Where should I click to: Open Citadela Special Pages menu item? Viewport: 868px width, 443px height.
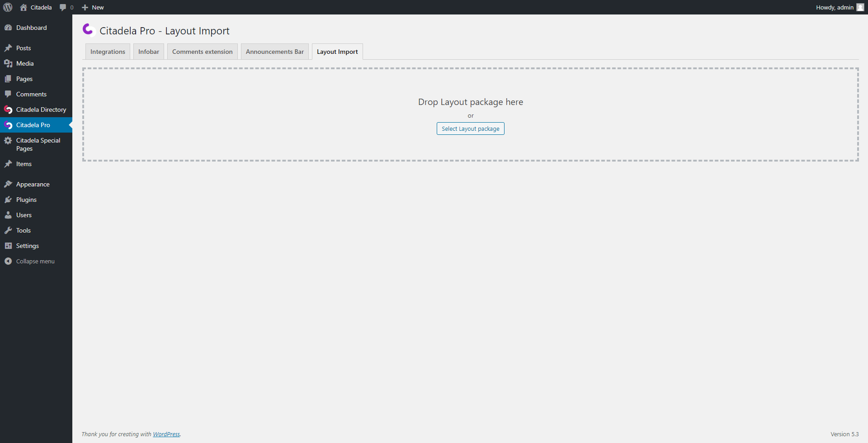tap(36, 144)
